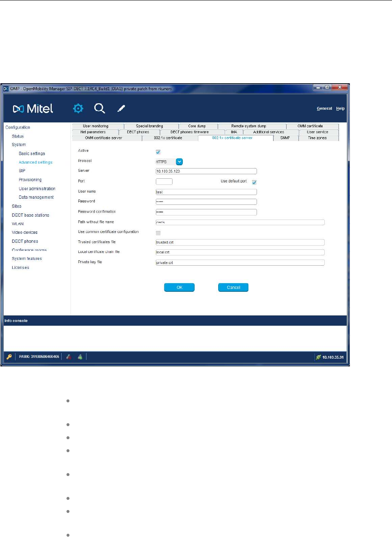Open User administration in sidebar
Image resolution: width=392 pixels, height=537 pixels.
37,189
